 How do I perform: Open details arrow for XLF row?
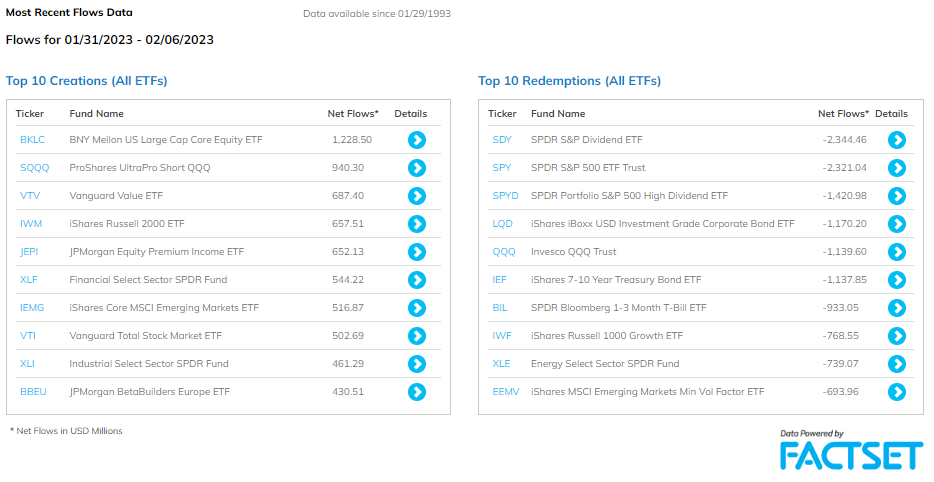(417, 280)
